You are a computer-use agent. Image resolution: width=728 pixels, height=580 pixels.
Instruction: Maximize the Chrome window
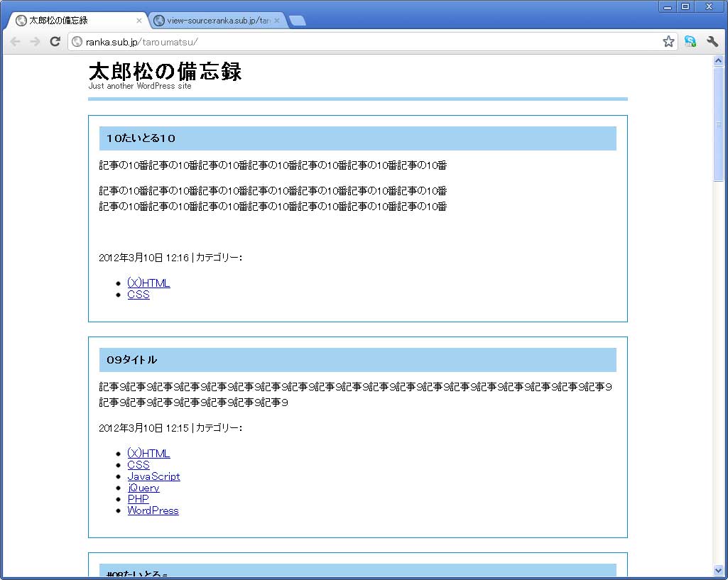tap(685, 6)
